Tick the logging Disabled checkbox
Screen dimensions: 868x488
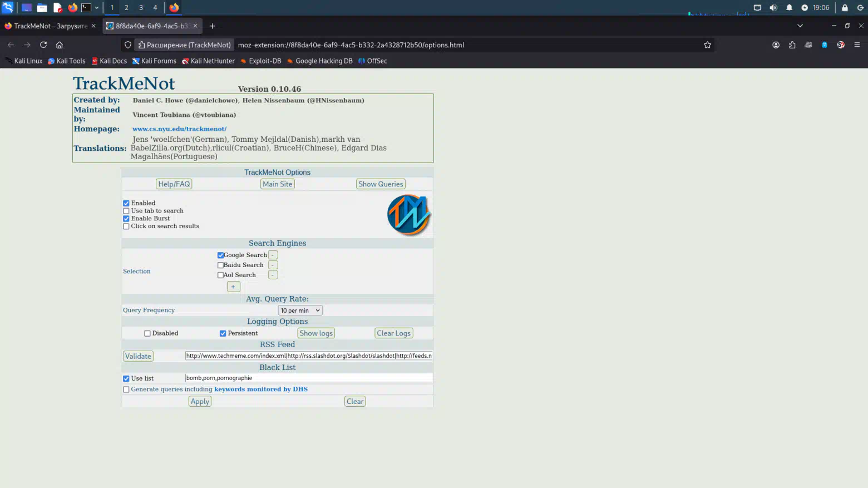[x=147, y=333]
